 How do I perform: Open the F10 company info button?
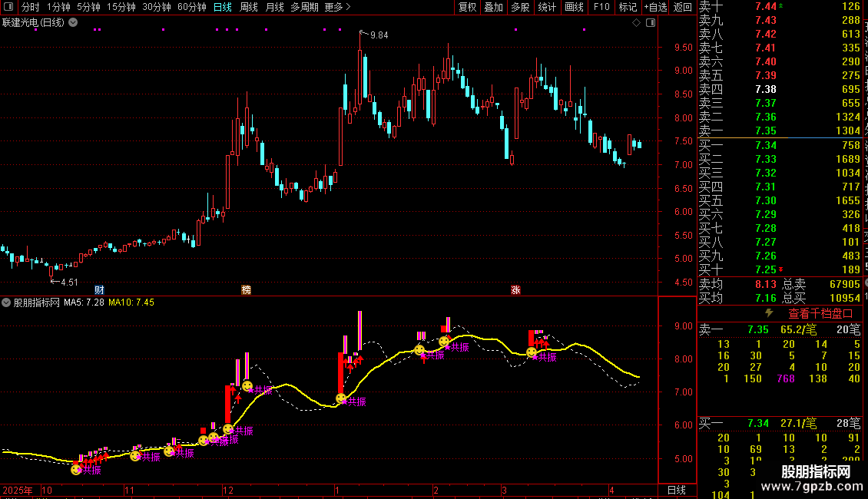pyautogui.click(x=601, y=7)
